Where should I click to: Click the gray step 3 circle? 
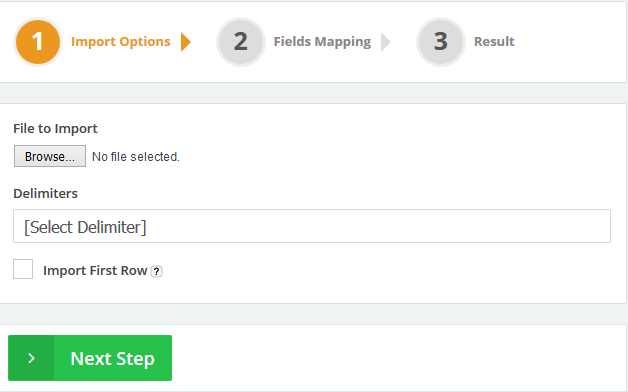point(441,42)
